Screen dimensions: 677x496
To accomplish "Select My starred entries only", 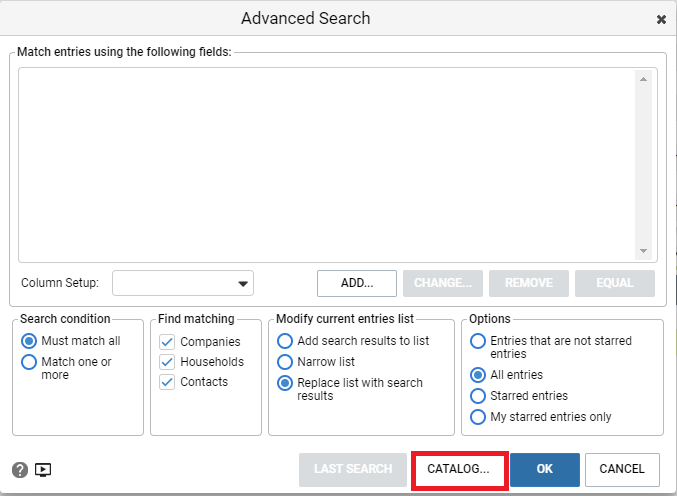I will [478, 417].
